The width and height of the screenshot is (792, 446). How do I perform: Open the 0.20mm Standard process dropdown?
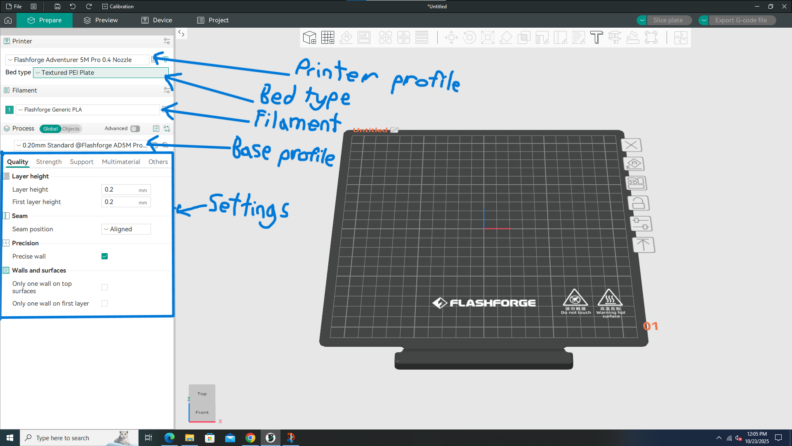(81, 145)
